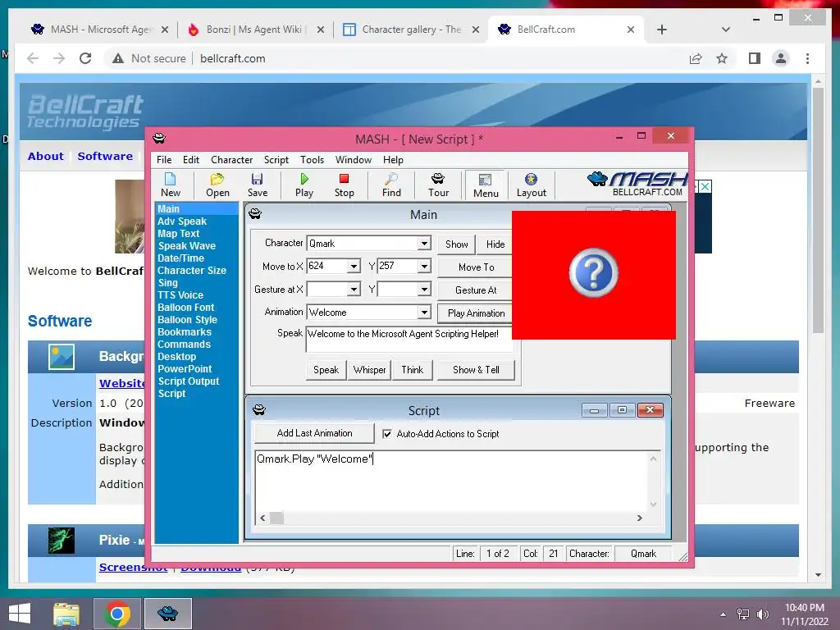The image size is (840, 630).
Task: Click the MASH icon in Script panel header
Action: [x=258, y=410]
